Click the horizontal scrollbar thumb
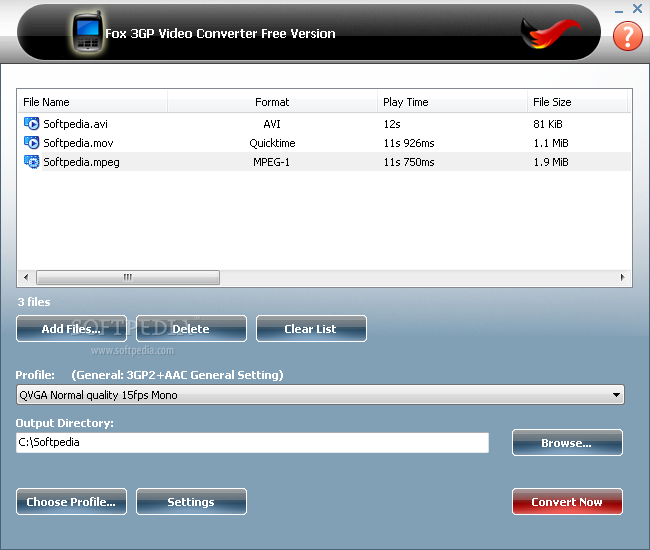650x550 pixels. [128, 277]
